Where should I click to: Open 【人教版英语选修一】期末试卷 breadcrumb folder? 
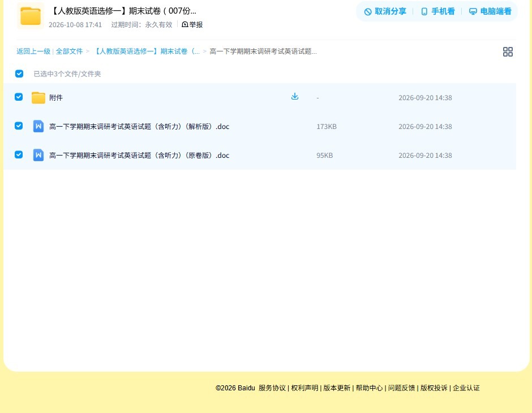click(x=147, y=51)
